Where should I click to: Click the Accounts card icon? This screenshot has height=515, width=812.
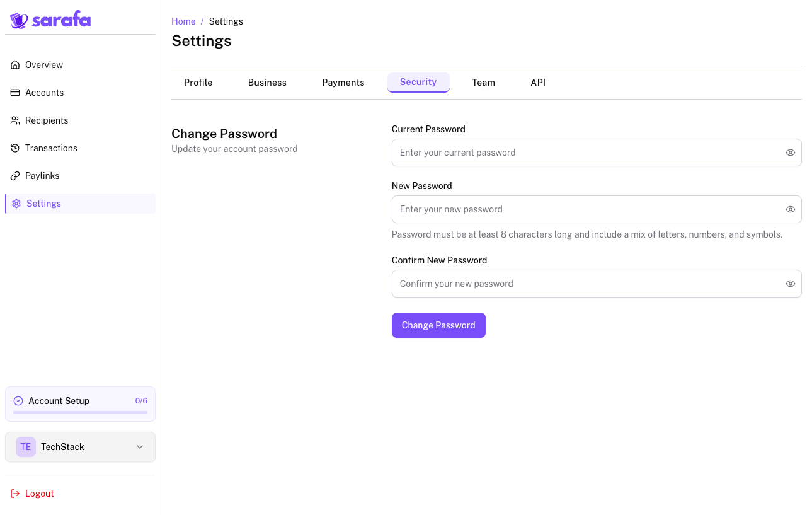[15, 93]
